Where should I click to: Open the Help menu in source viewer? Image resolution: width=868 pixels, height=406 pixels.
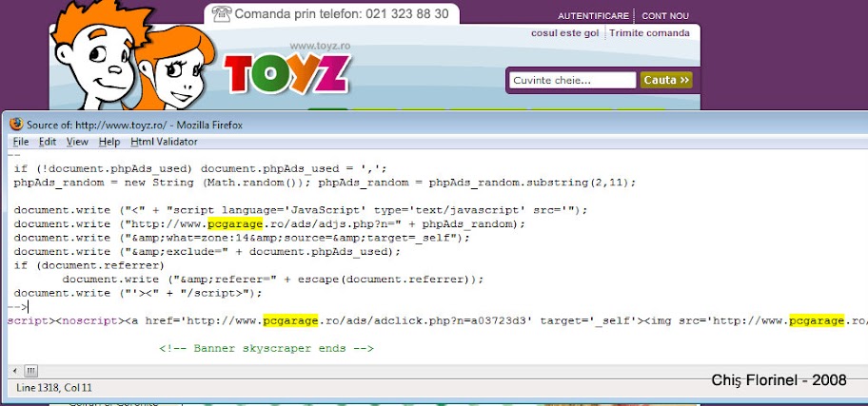tap(109, 142)
